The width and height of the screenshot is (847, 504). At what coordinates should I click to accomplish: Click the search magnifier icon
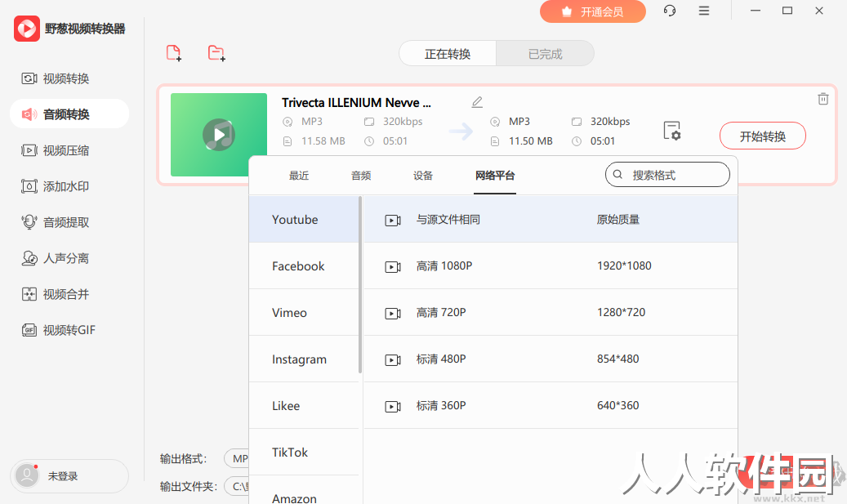pos(617,175)
